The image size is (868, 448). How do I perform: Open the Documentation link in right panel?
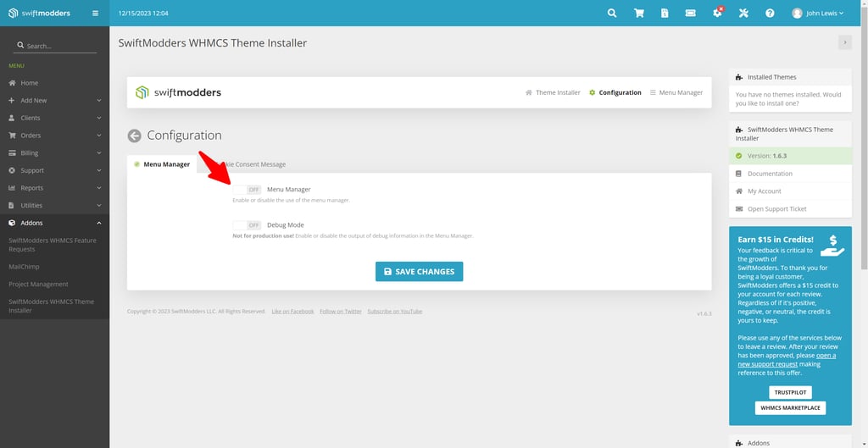[770, 174]
